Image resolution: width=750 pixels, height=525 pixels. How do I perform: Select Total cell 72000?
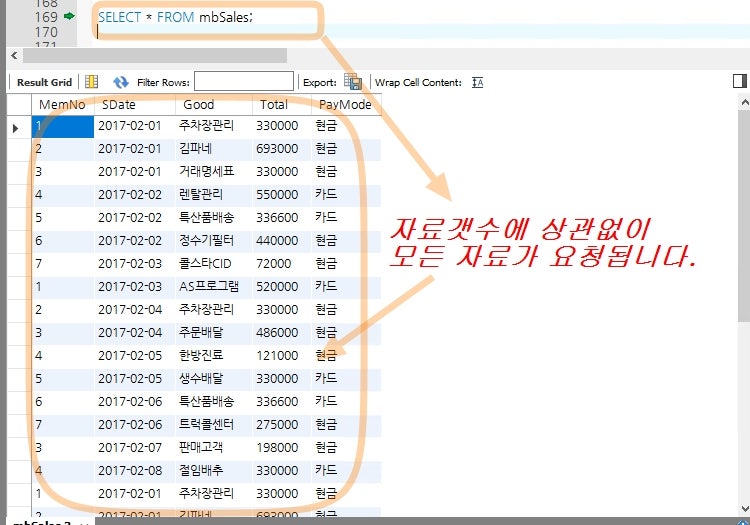(281, 263)
